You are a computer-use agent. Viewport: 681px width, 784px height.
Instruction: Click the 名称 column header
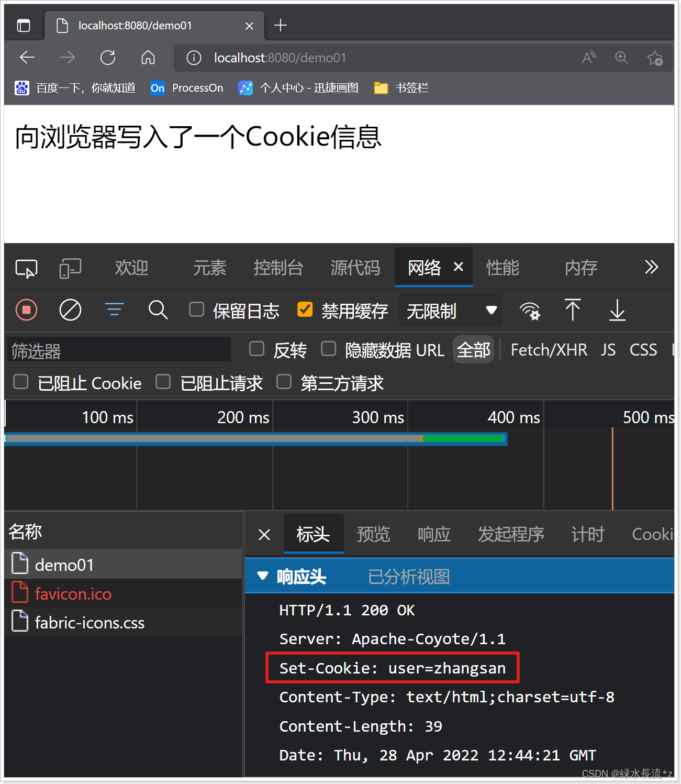25,532
